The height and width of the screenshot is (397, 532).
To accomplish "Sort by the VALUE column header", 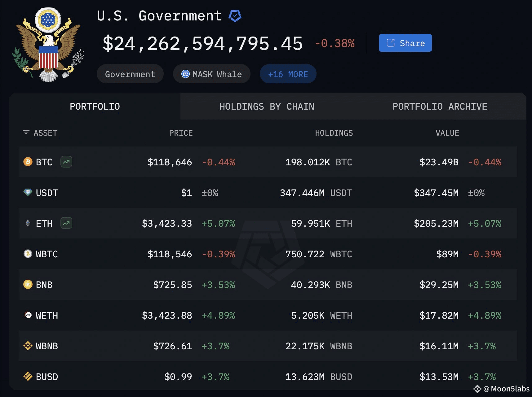I will point(447,133).
